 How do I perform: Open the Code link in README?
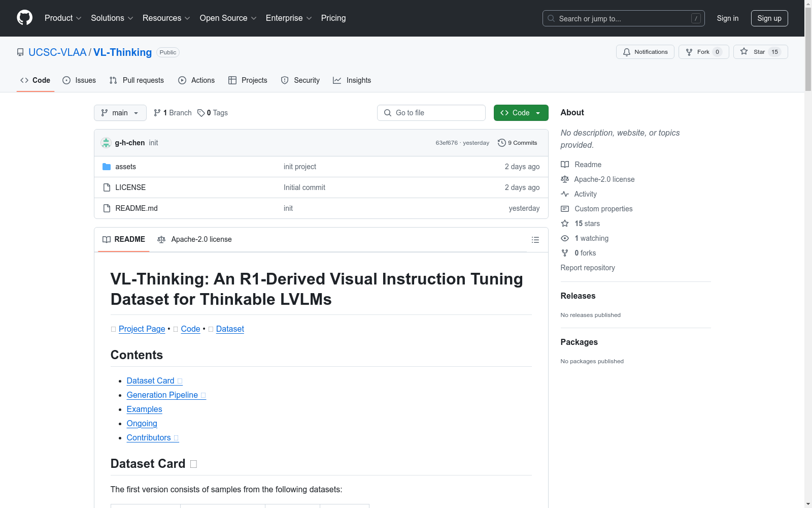tap(190, 329)
